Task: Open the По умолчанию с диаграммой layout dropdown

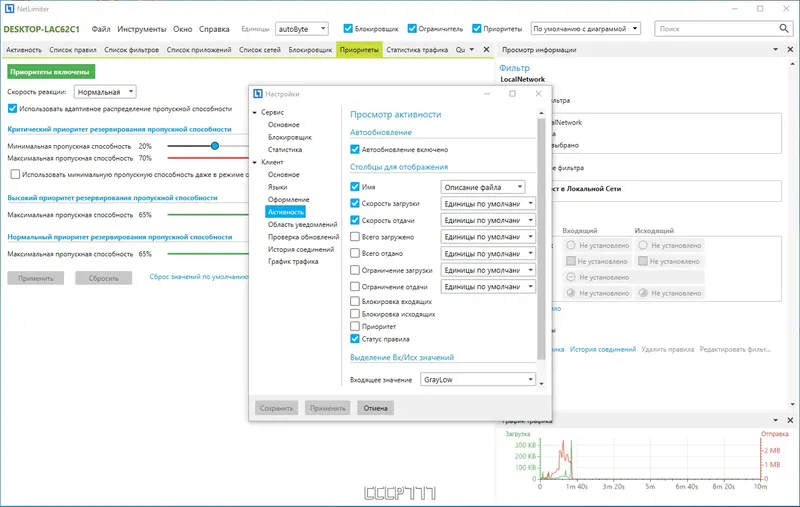Action: [585, 29]
